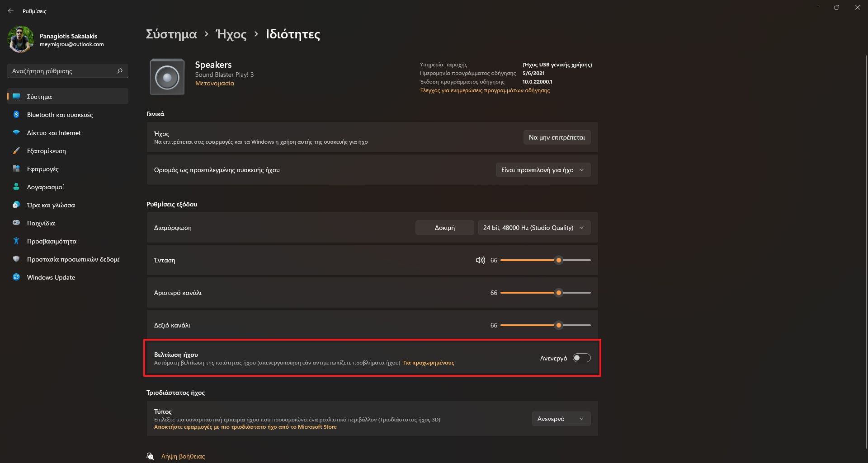Select Εφαρμογές in the sidebar
Viewport: 868px width, 463px height.
pyautogui.click(x=43, y=169)
